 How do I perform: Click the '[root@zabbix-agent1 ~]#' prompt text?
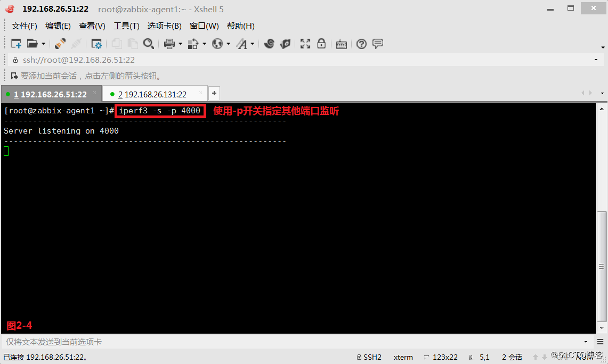(59, 111)
